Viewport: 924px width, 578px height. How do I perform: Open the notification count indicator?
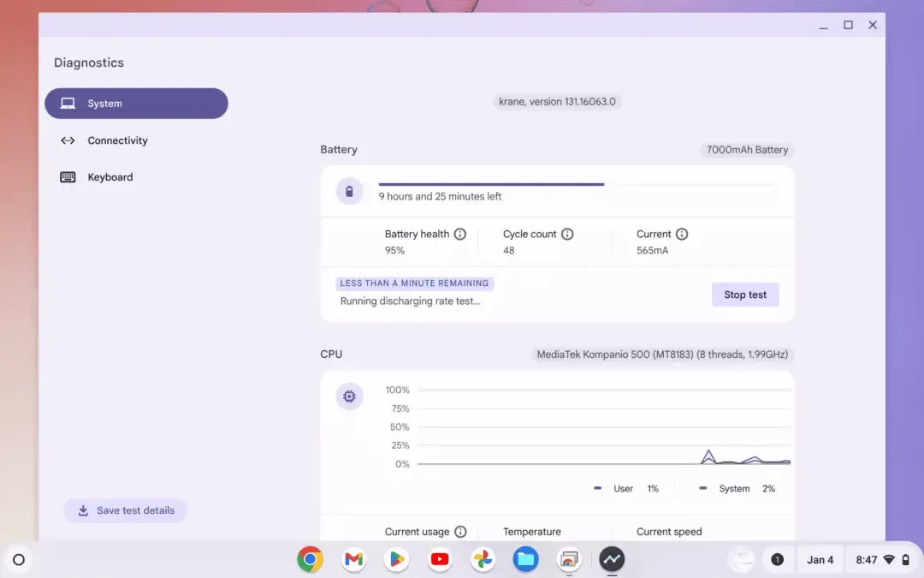pos(777,560)
